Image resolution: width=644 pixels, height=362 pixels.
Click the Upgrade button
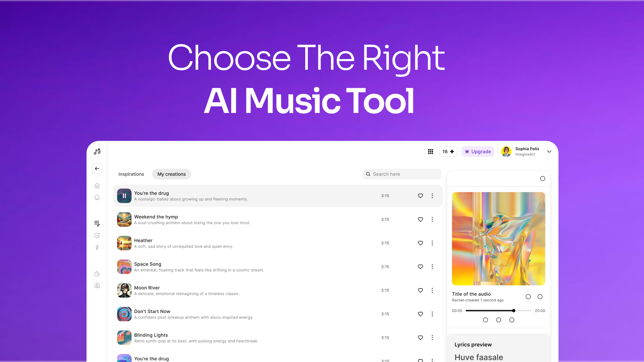click(478, 152)
